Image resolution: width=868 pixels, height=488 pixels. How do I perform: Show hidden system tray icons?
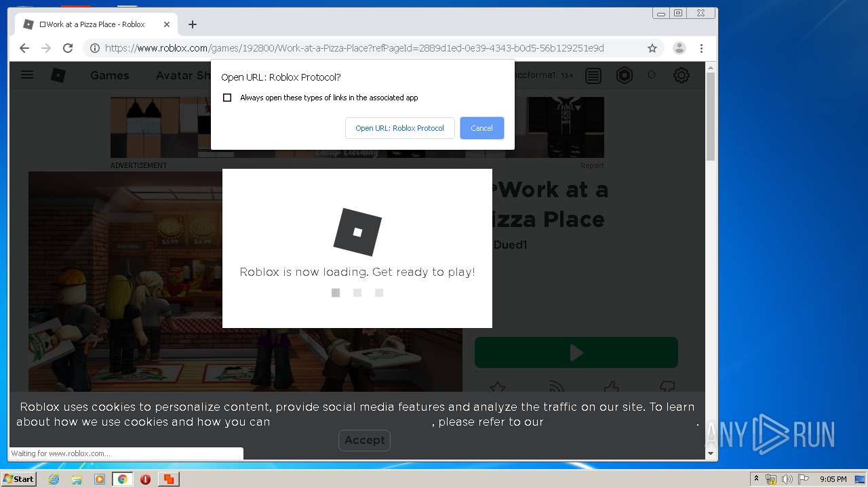[756, 479]
